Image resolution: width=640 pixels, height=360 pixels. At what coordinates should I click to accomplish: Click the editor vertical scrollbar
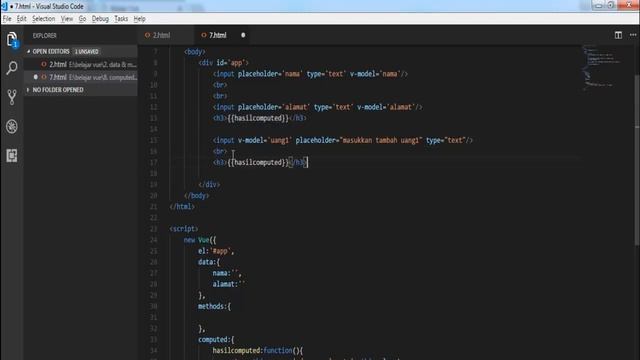click(x=637, y=159)
